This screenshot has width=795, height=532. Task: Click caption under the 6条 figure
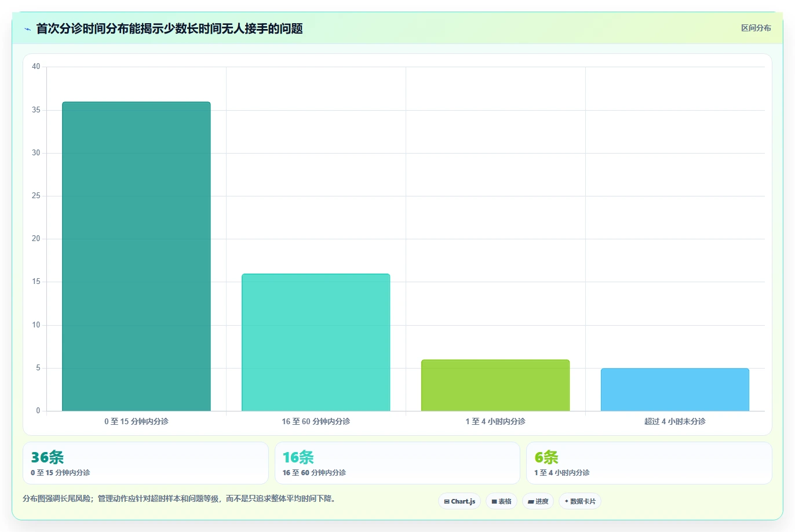click(562, 473)
